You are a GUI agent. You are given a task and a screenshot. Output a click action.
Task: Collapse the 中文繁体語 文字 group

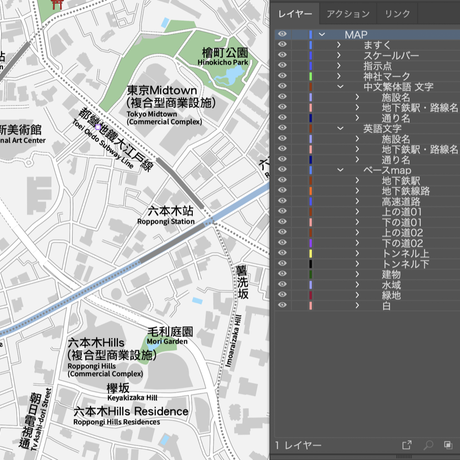(340, 87)
